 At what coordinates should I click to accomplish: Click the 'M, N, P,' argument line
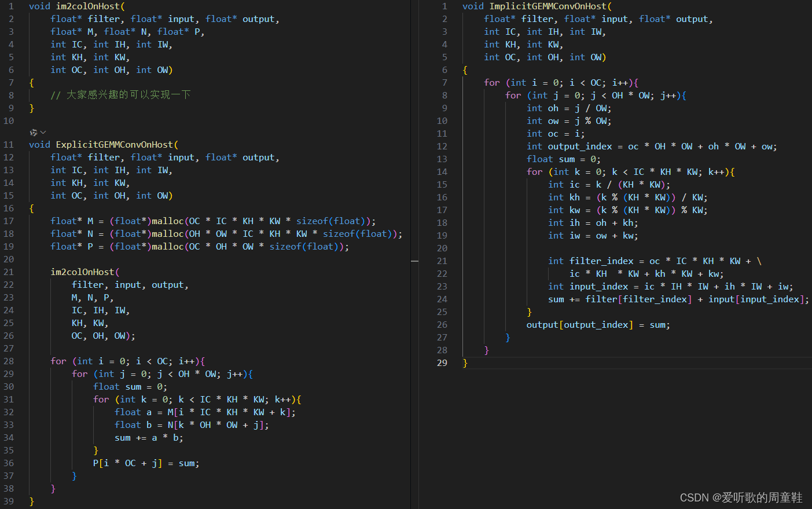point(93,298)
